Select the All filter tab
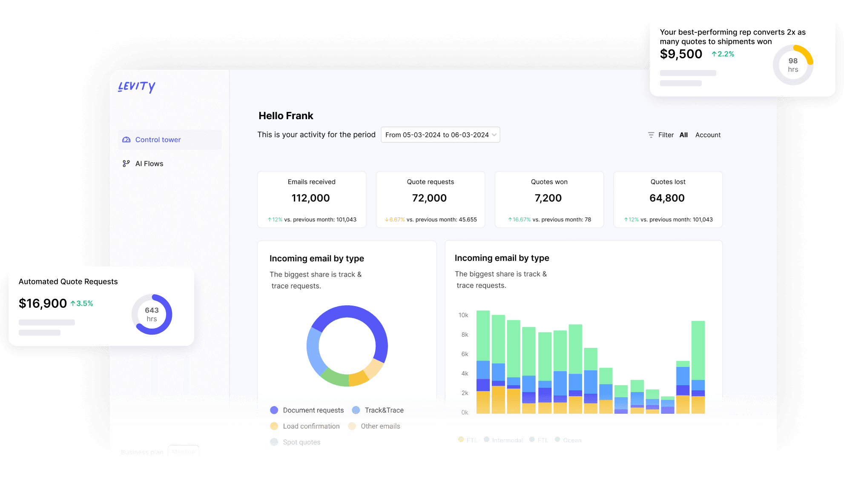This screenshot has width=844, height=504. 683,135
